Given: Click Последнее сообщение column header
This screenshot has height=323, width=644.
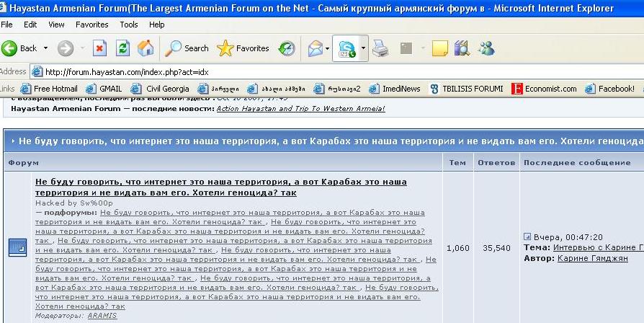Looking at the screenshot, I should click(x=577, y=163).
